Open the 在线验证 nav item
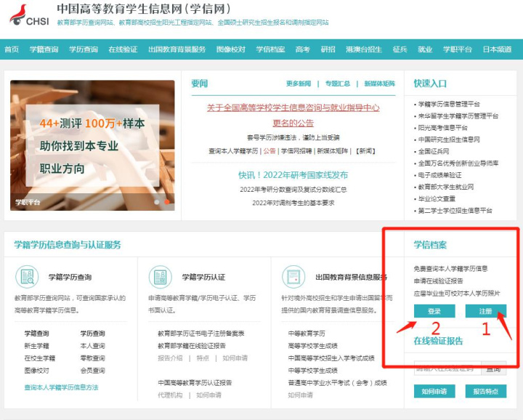Viewport: 523px width, 420px height. (123, 49)
